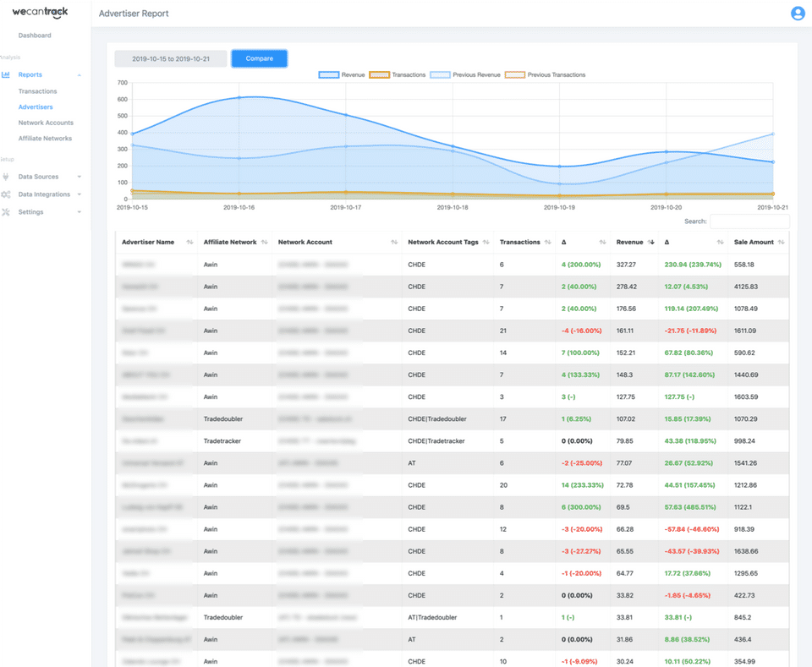Click the Revenue column header text

629,242
